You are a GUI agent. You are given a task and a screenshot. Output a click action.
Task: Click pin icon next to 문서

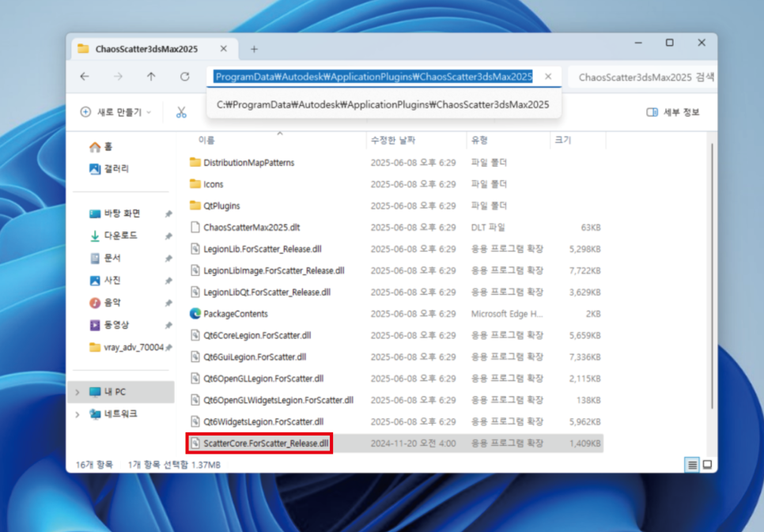point(168,258)
